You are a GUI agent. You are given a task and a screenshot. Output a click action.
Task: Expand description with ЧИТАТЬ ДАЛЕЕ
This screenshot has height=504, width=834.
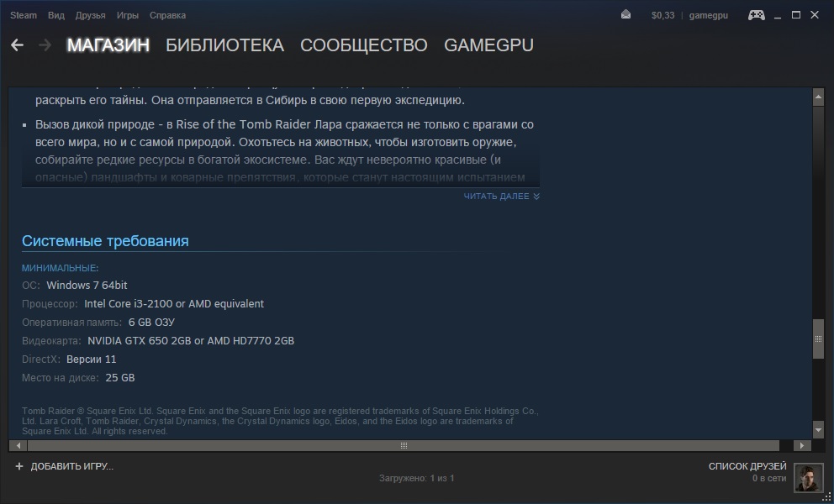pos(502,197)
